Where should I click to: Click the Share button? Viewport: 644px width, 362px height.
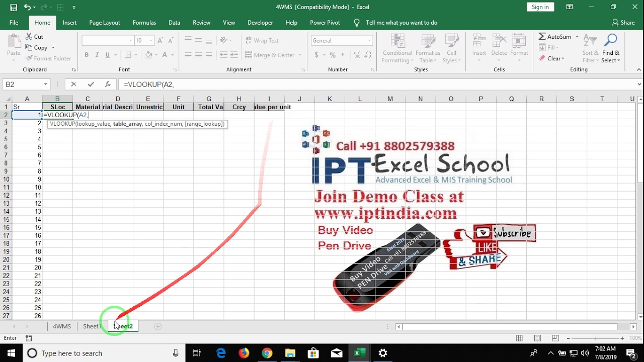point(623,23)
